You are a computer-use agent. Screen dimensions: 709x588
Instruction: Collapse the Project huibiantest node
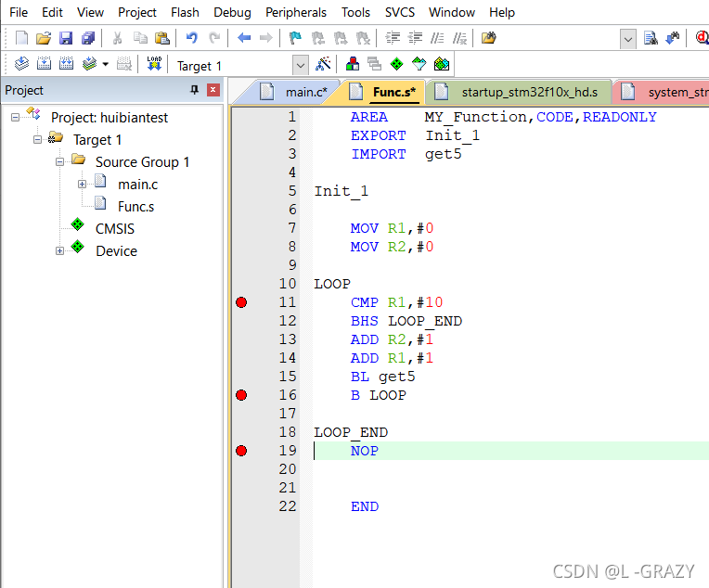click(15, 117)
